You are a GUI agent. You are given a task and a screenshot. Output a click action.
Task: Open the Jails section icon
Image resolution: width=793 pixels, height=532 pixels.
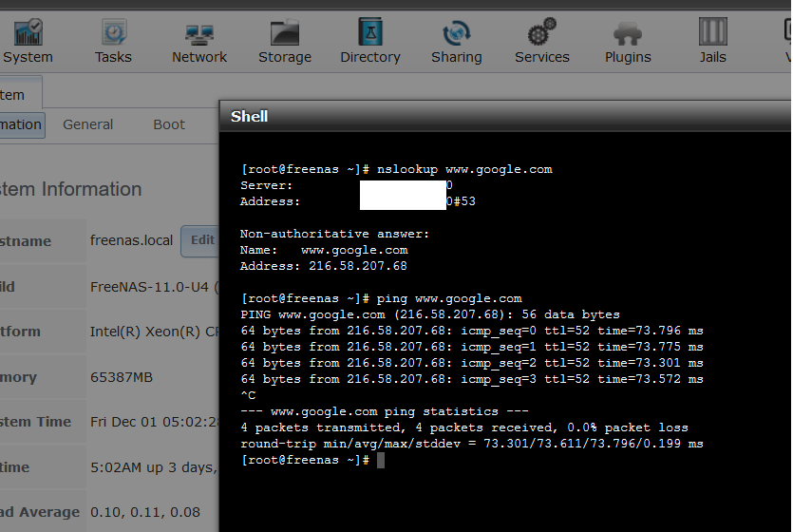pyautogui.click(x=712, y=32)
